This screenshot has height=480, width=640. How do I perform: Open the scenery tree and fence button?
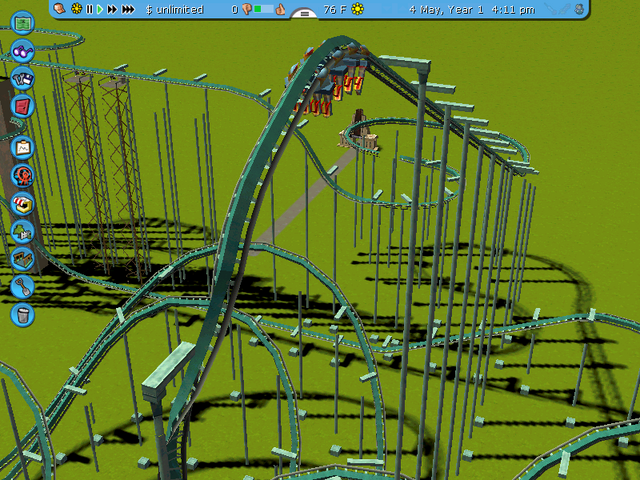[22, 231]
